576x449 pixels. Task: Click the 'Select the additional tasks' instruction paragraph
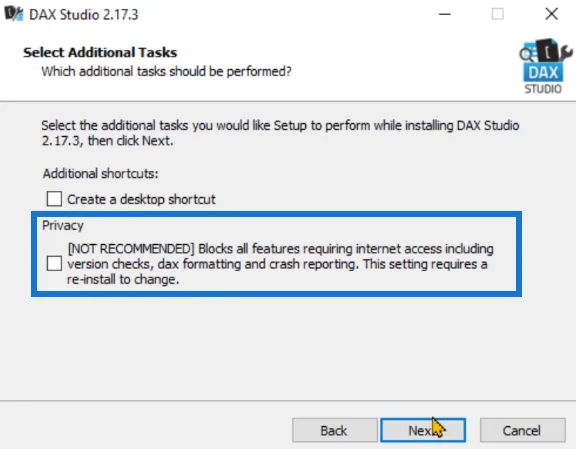[x=280, y=133]
